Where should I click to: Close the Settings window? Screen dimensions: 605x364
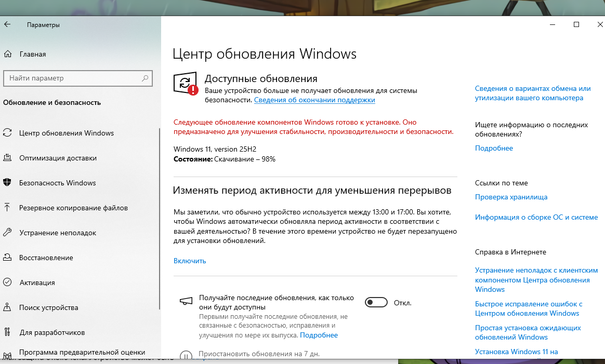click(600, 25)
